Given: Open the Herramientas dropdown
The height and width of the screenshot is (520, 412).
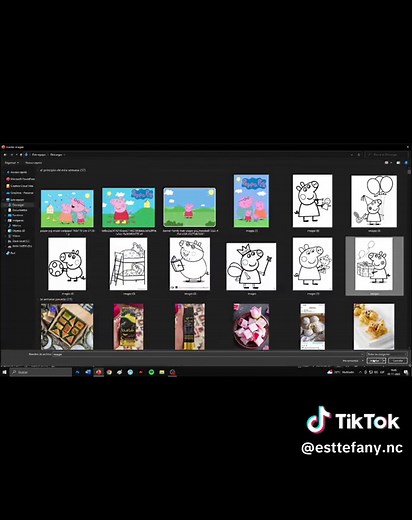Looking at the screenshot, I should tap(352, 361).
